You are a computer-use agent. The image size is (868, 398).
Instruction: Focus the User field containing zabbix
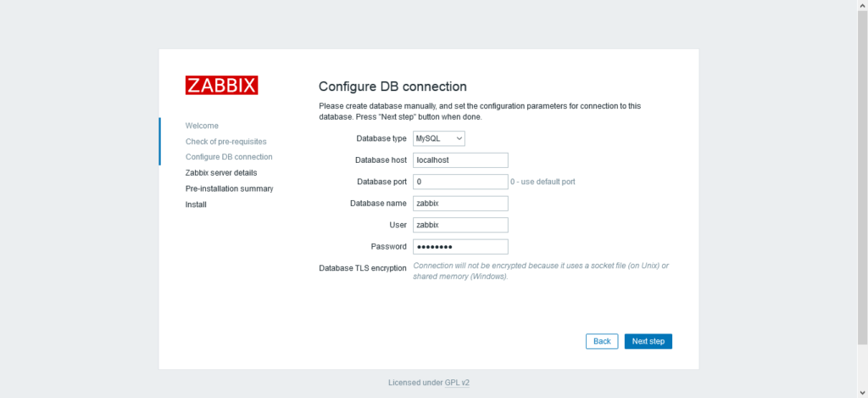coord(460,225)
